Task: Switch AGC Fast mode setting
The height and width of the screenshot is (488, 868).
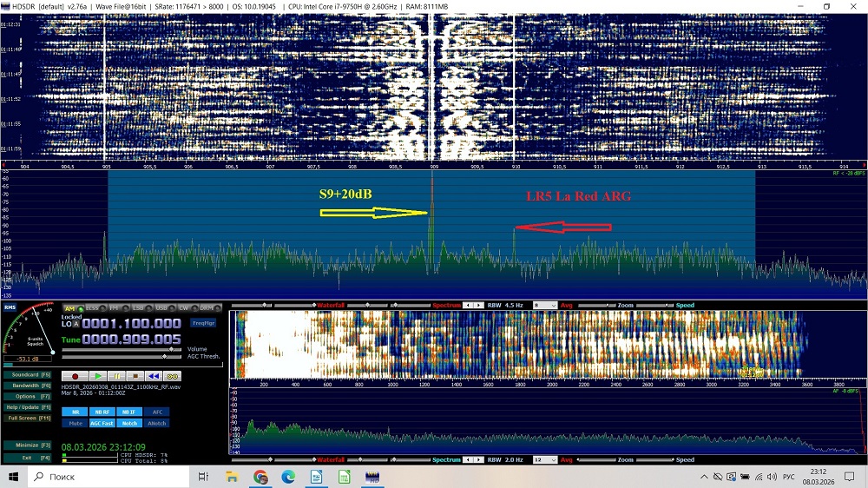Action: tap(102, 423)
